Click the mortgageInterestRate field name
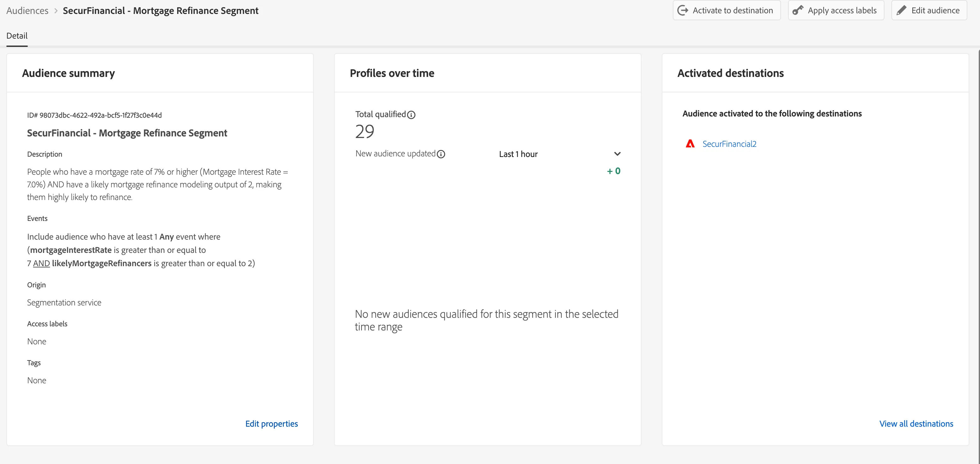 [71, 250]
